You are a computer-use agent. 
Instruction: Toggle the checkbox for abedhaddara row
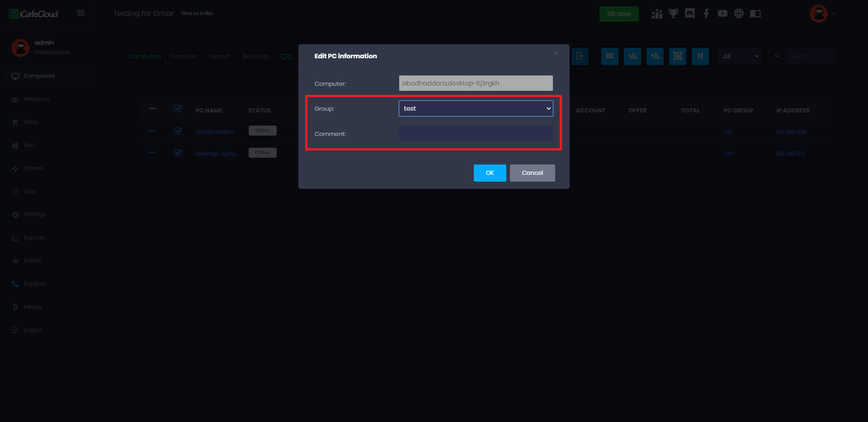coord(178,131)
